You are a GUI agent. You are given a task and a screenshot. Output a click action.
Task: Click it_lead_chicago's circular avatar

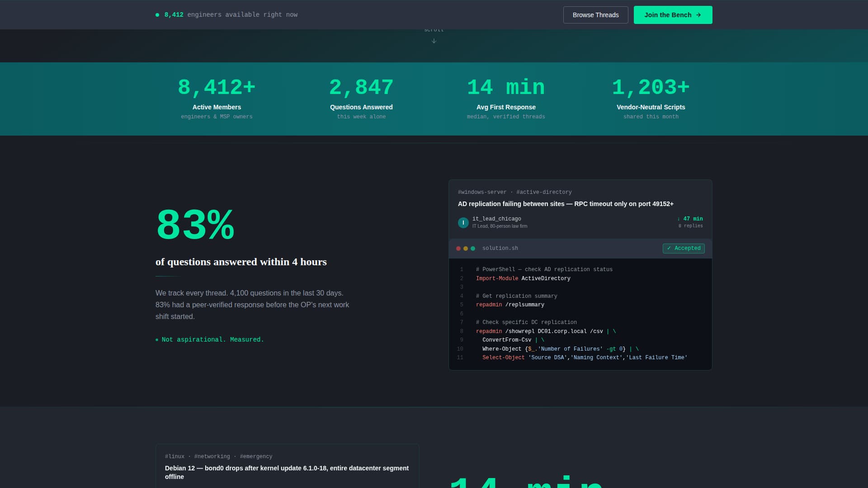click(x=463, y=222)
